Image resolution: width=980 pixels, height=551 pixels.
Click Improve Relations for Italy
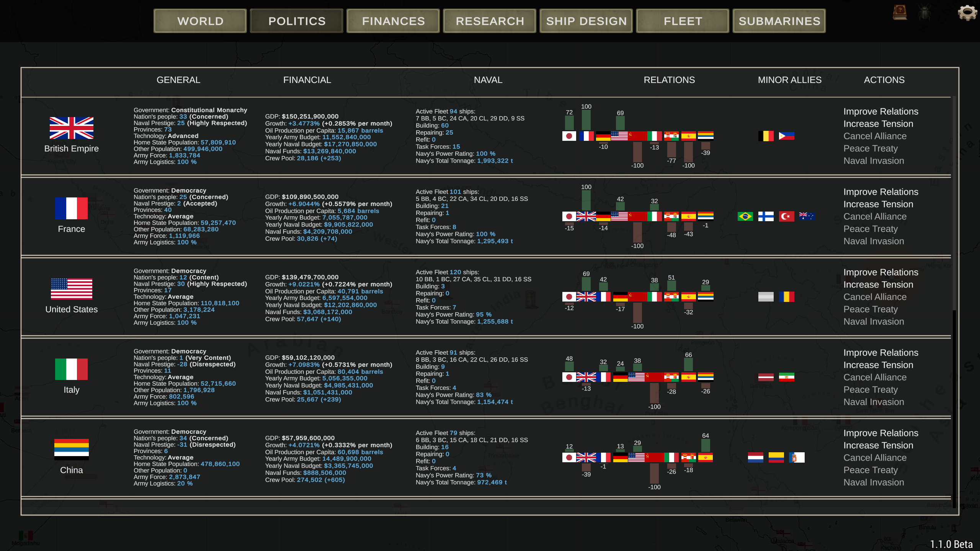click(881, 352)
